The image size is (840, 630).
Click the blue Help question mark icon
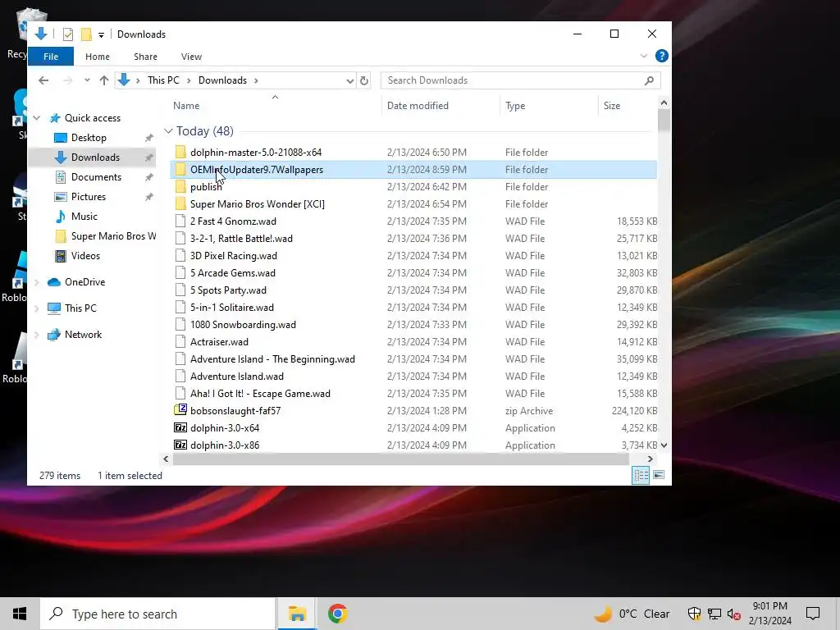point(662,56)
